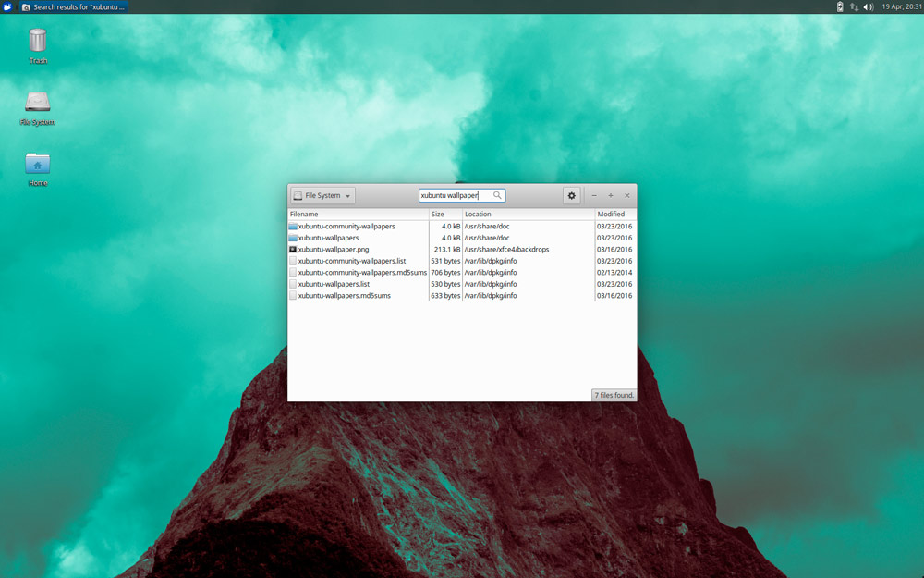Viewport: 924px width, 578px height.
Task: Open the Whisker menu mouse icon
Action: tap(8, 6)
